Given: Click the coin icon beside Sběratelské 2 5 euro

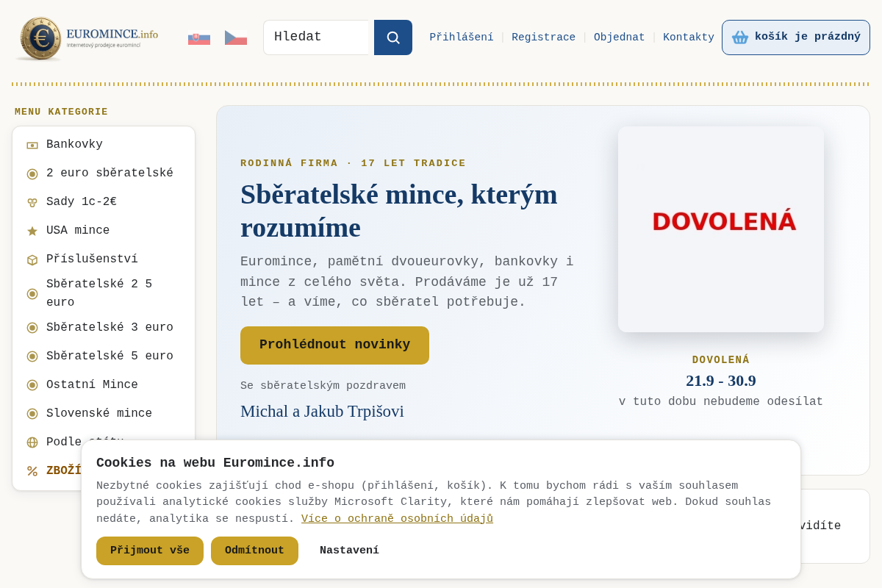Looking at the screenshot, I should 32,294.
